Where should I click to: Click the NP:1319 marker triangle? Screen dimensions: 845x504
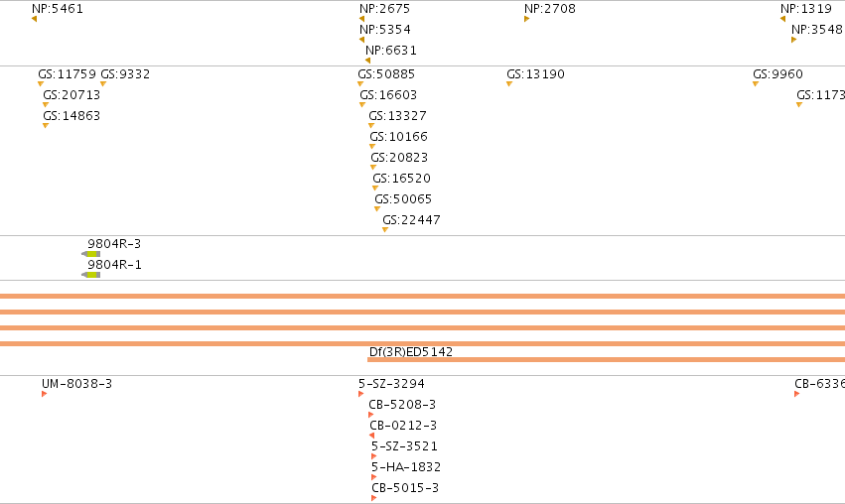tap(782, 19)
